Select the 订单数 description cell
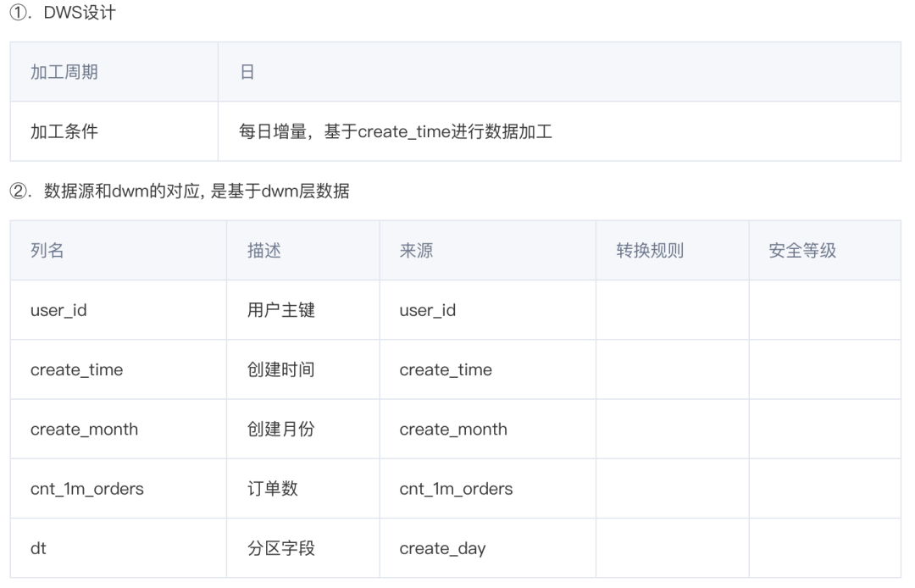The width and height of the screenshot is (915, 588). point(273,489)
